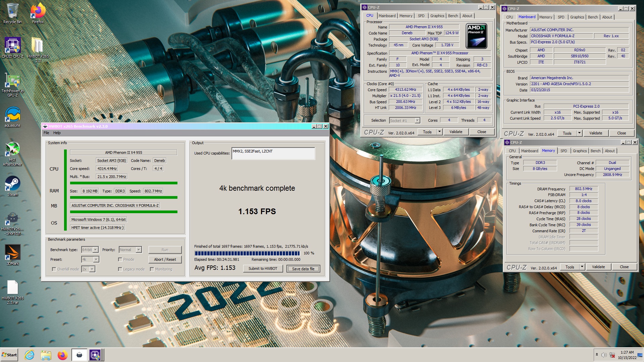Open the File menu in HWBOT x265
The image size is (644, 362).
click(46, 133)
